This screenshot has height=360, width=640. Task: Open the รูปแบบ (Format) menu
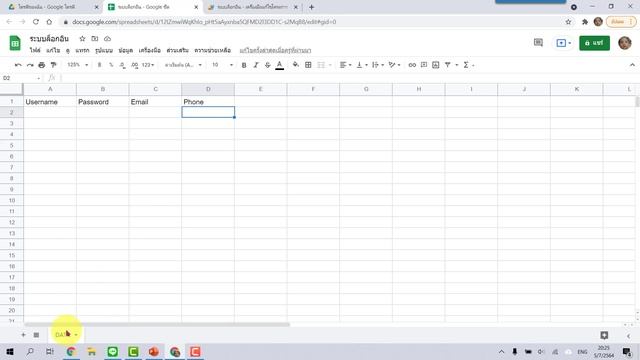tap(104, 50)
